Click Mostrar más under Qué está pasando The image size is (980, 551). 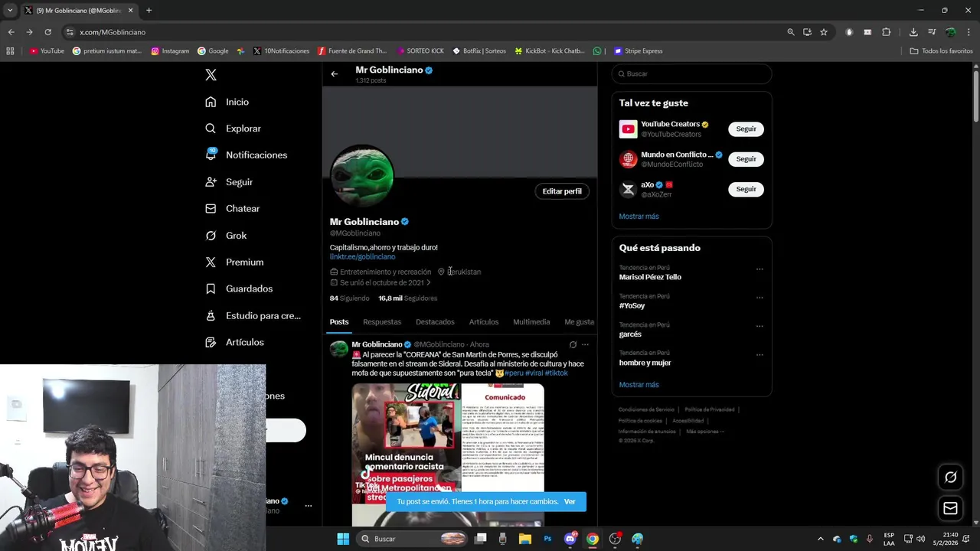[639, 385]
